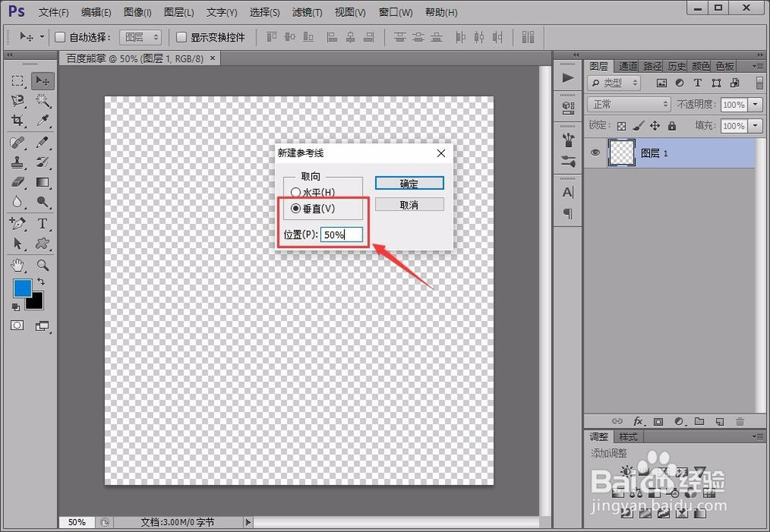The image size is (770, 532).
Task: Toggle the layer filter on/off switch
Action: pyautogui.click(x=759, y=82)
